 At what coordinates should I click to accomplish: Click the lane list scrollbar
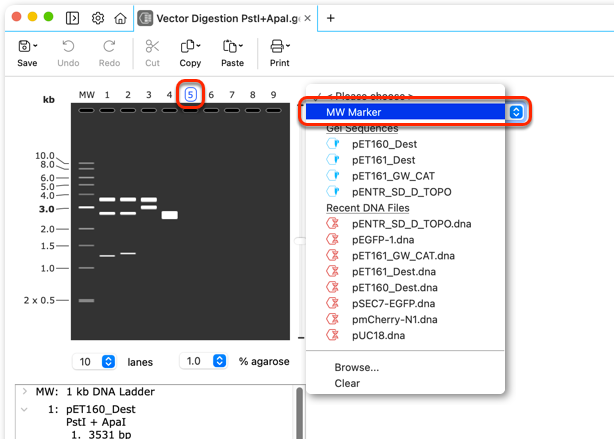300,413
